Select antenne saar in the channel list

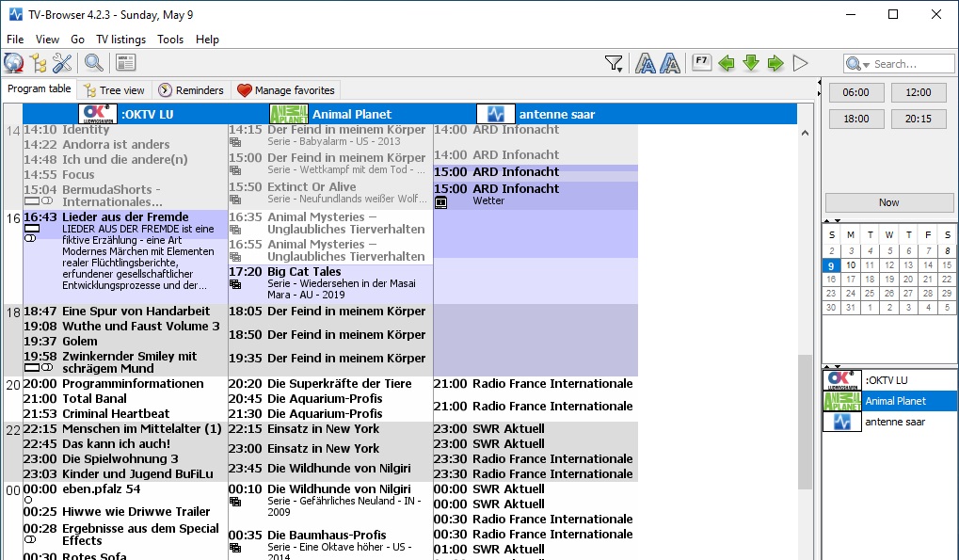[x=890, y=422]
